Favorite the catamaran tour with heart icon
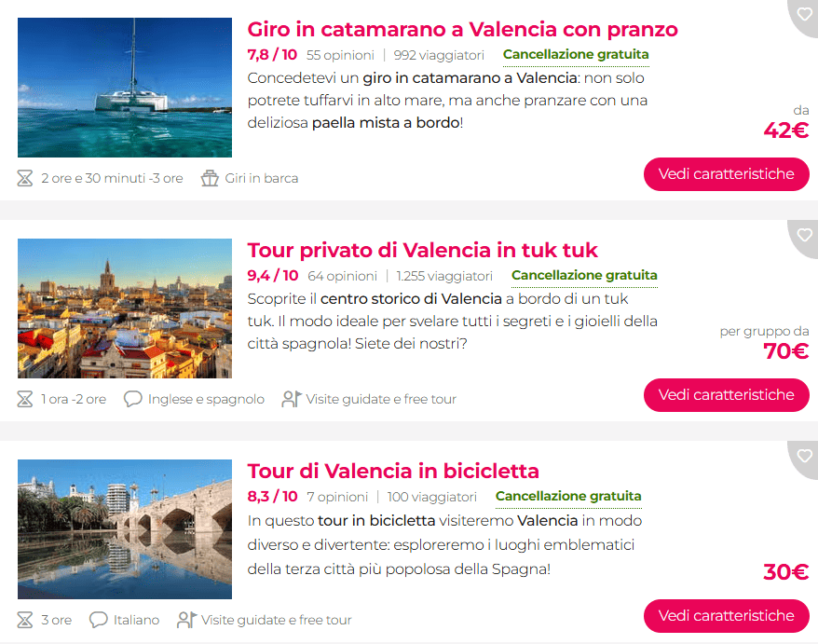The image size is (818, 644). click(804, 14)
